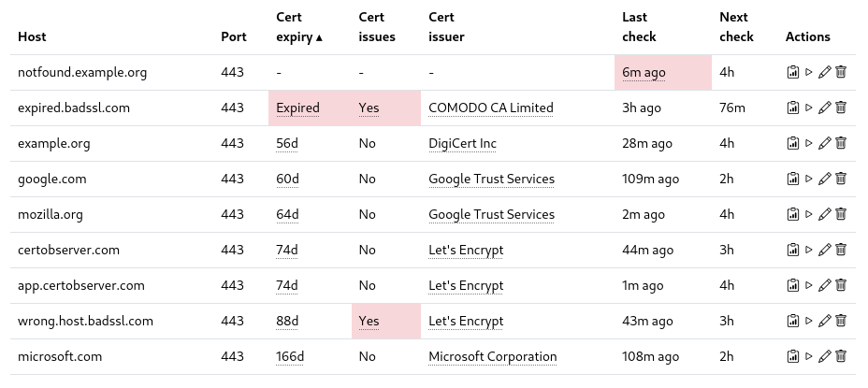Image resolution: width=868 pixels, height=388 pixels.
Task: Open report icon for mozilla.org
Action: pos(792,214)
